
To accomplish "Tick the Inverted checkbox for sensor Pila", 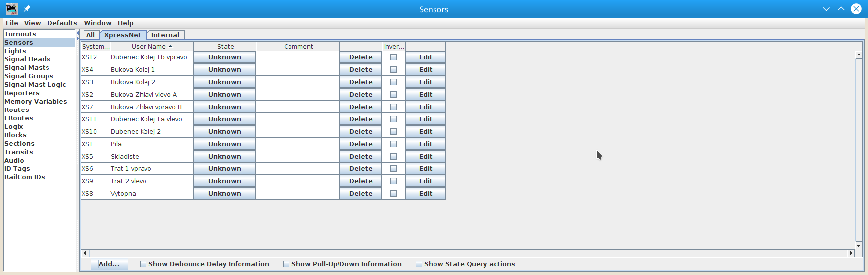I will click(393, 144).
